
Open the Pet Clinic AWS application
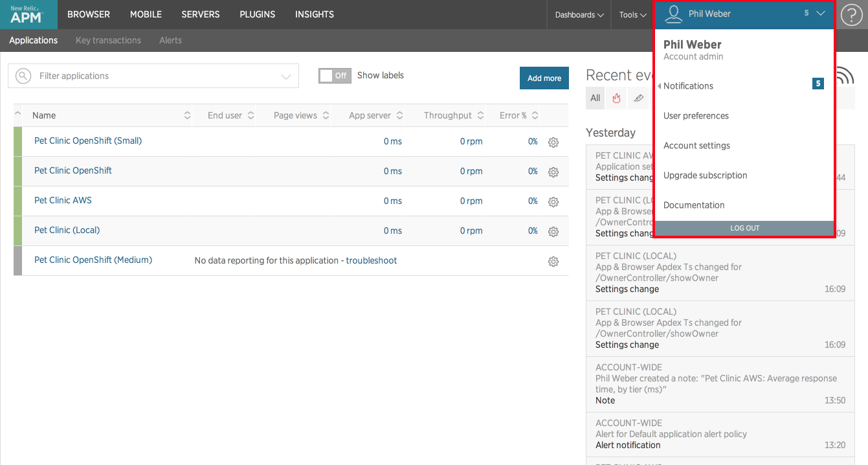point(63,200)
